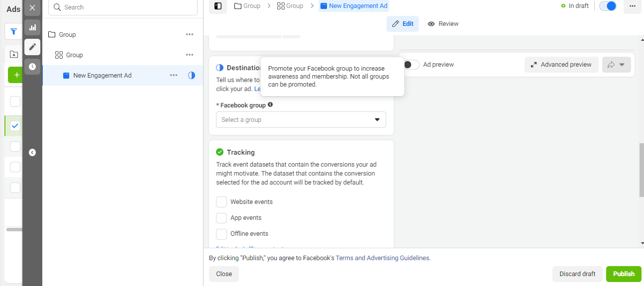
Task: Select New Engagement Ad breadcrumb
Action: [x=354, y=6]
